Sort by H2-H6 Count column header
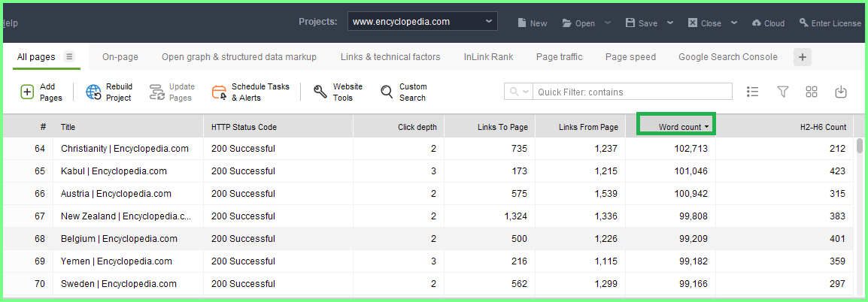The image size is (868, 302). coord(785,127)
